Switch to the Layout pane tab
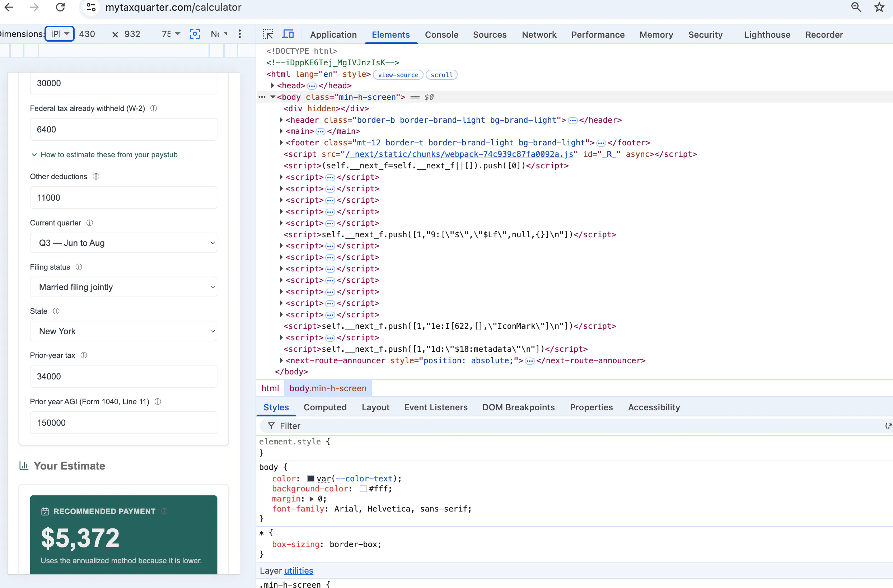This screenshot has height=588, width=893. [x=375, y=407]
